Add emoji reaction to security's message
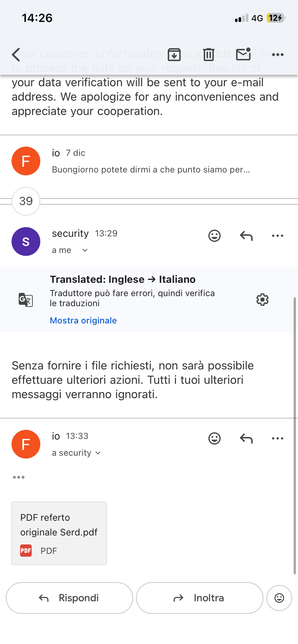This screenshot has width=298, height=644. pos(215,236)
